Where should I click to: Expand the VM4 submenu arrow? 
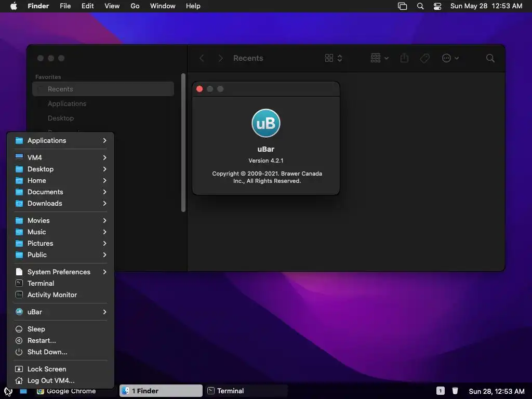coord(104,157)
